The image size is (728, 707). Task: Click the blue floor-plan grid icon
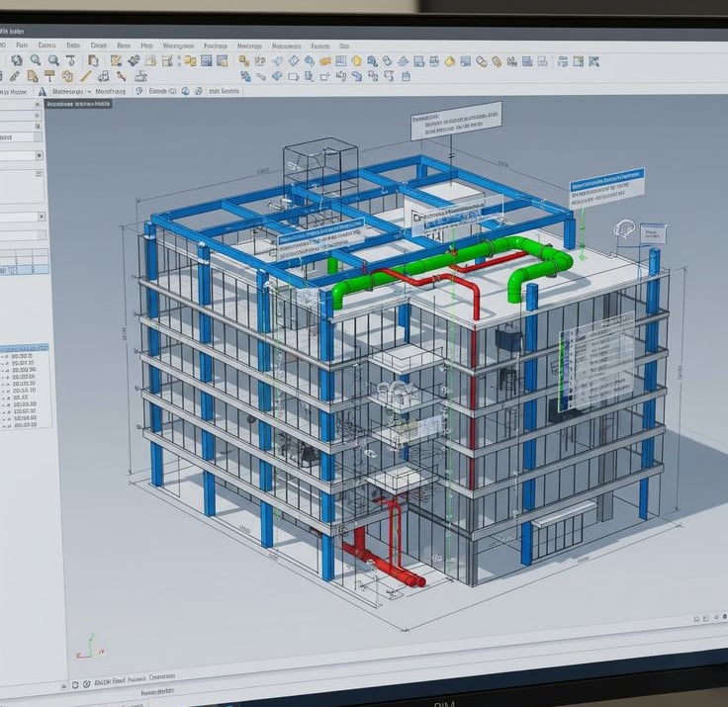pos(341,61)
